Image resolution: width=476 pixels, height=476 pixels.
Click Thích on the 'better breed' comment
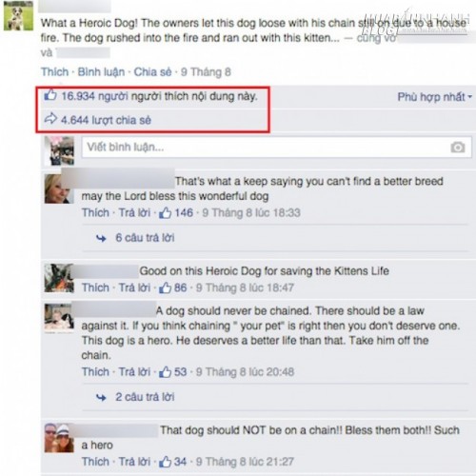coord(95,212)
